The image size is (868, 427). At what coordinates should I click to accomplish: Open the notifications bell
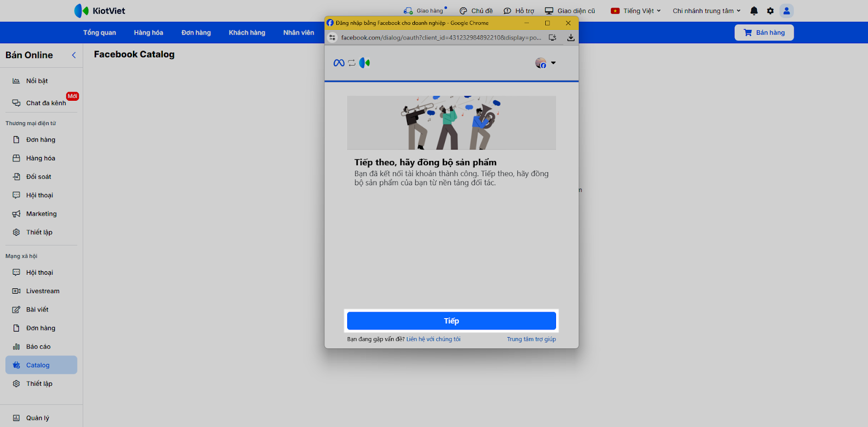(754, 11)
